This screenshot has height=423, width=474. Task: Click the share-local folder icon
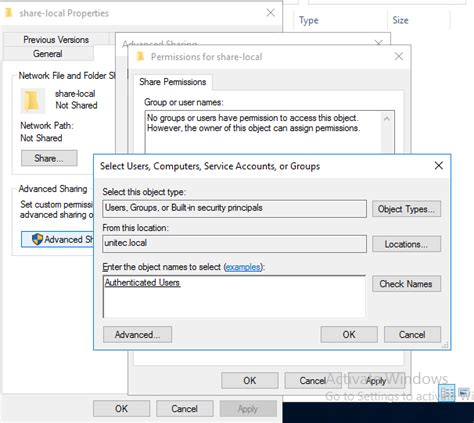coord(32,100)
